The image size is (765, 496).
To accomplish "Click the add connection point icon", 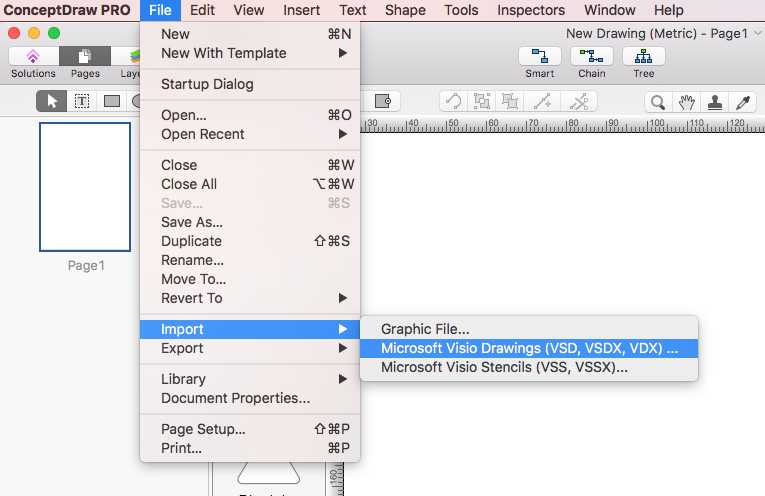I will pos(542,102).
